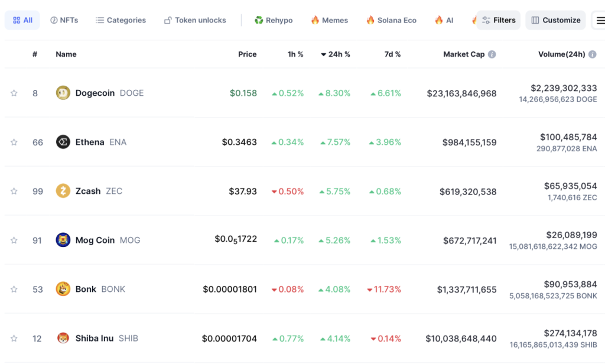Open the Shiba Inu coin page link
605x364 pixels.
[107, 338]
